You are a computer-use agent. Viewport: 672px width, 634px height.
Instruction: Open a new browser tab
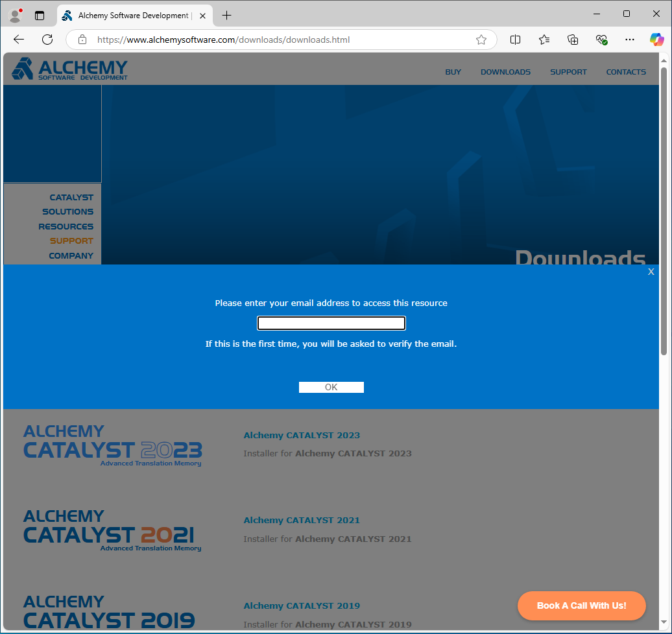coord(227,16)
